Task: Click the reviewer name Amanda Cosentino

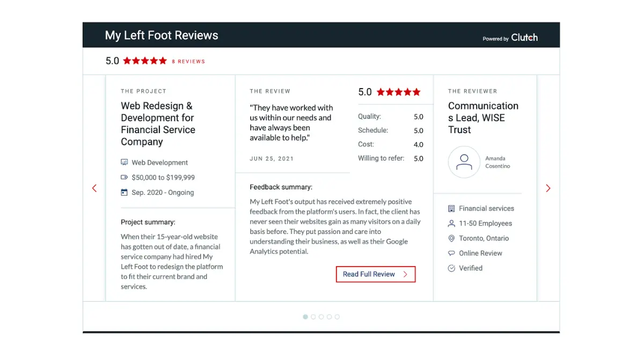Action: [x=497, y=162]
